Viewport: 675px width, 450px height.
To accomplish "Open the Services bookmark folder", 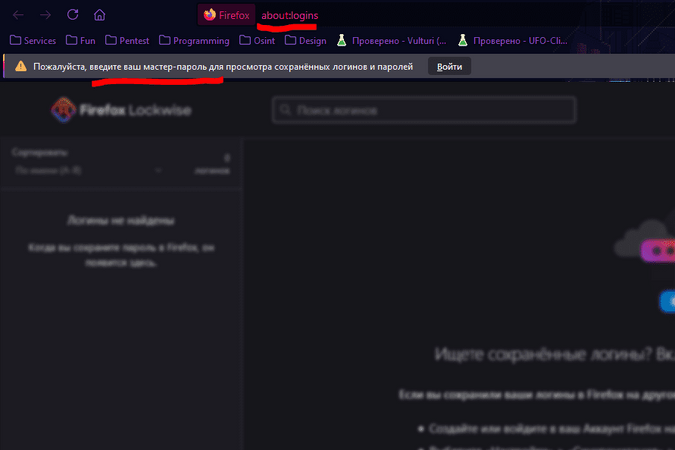I will (x=33, y=40).
